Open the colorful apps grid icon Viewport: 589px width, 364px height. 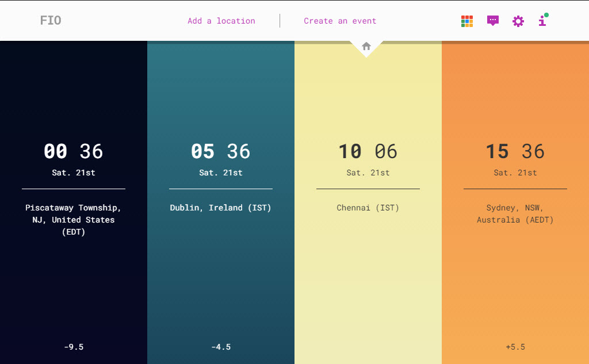pyautogui.click(x=467, y=21)
